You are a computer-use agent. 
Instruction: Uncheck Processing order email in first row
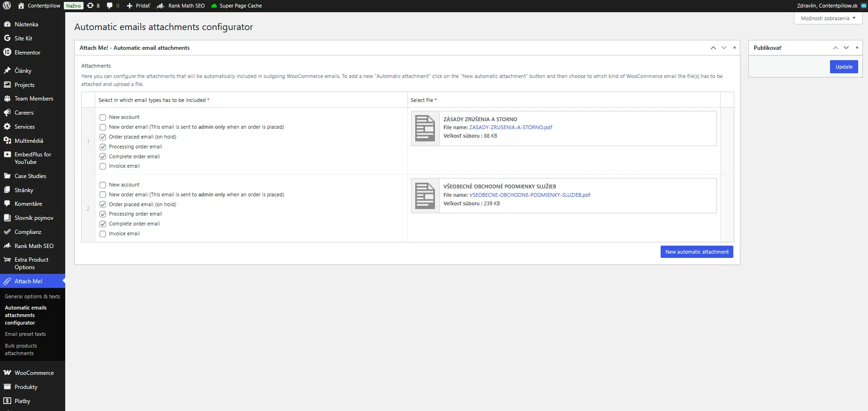click(103, 147)
